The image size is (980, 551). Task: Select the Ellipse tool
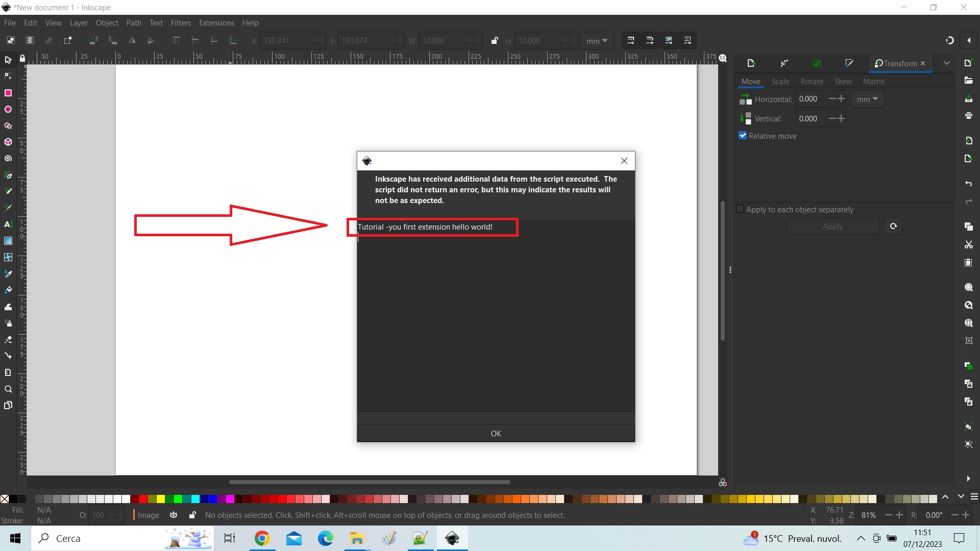click(8, 109)
